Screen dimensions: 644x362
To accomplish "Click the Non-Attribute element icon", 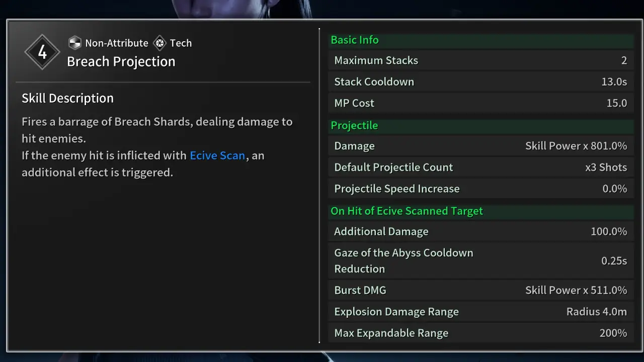I will [74, 43].
